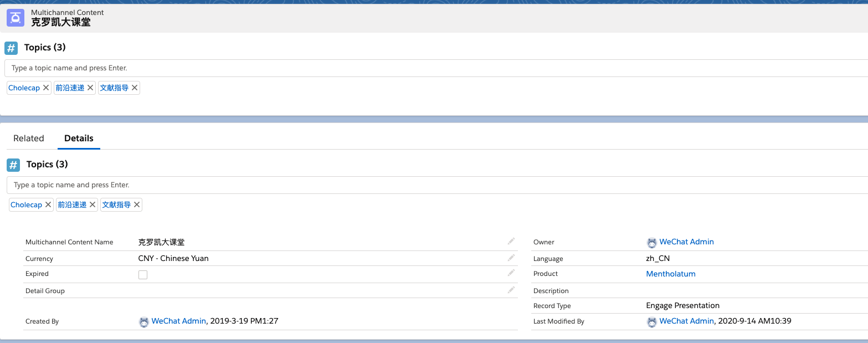The width and height of the screenshot is (868, 343).
Task: Click the Record Type field label
Action: [x=552, y=306]
